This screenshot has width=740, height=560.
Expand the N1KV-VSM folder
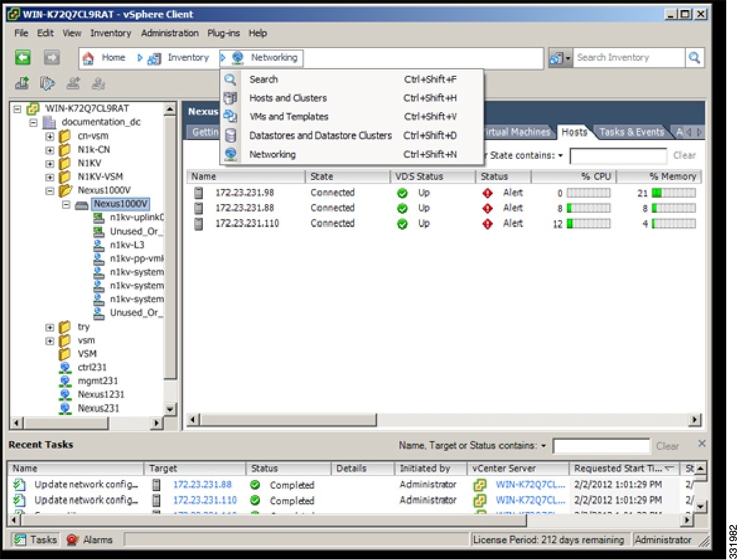click(x=49, y=178)
